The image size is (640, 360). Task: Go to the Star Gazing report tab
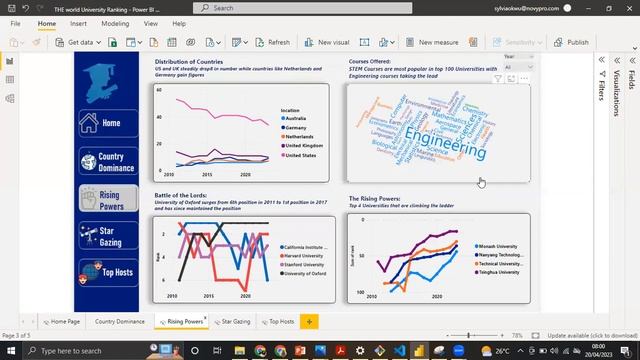[232, 322]
